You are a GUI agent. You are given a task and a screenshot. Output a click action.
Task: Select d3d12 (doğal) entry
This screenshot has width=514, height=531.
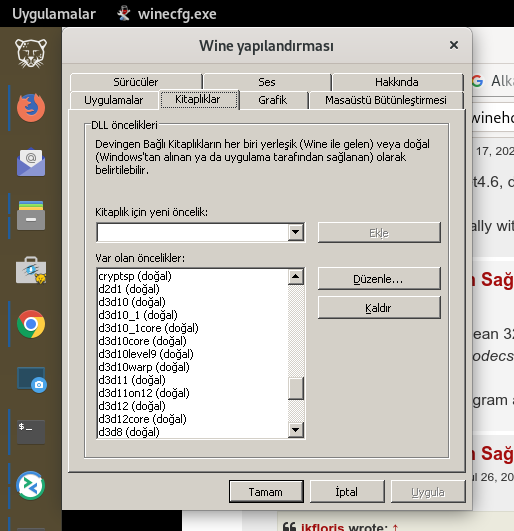point(192,406)
